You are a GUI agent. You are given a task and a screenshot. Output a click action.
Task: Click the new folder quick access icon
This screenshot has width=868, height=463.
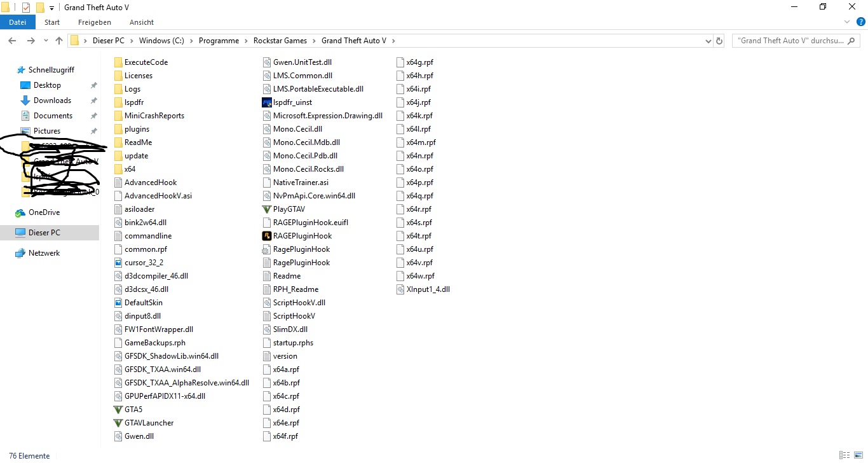pos(40,8)
